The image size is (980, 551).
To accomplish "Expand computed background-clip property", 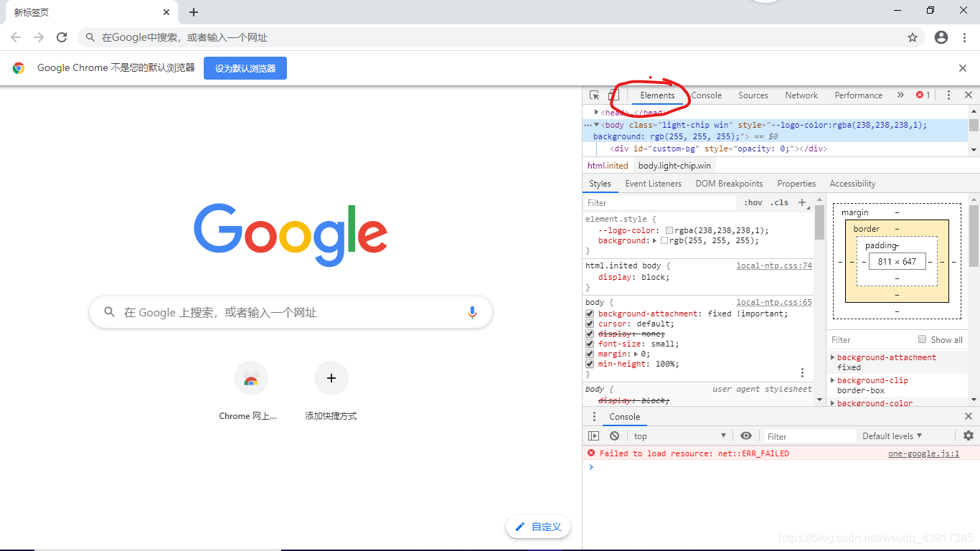I will tap(833, 380).
